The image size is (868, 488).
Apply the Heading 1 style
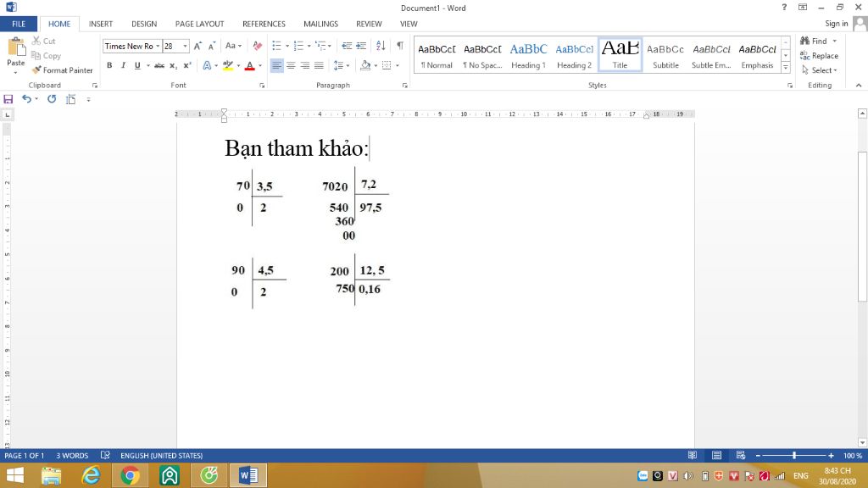click(x=528, y=55)
